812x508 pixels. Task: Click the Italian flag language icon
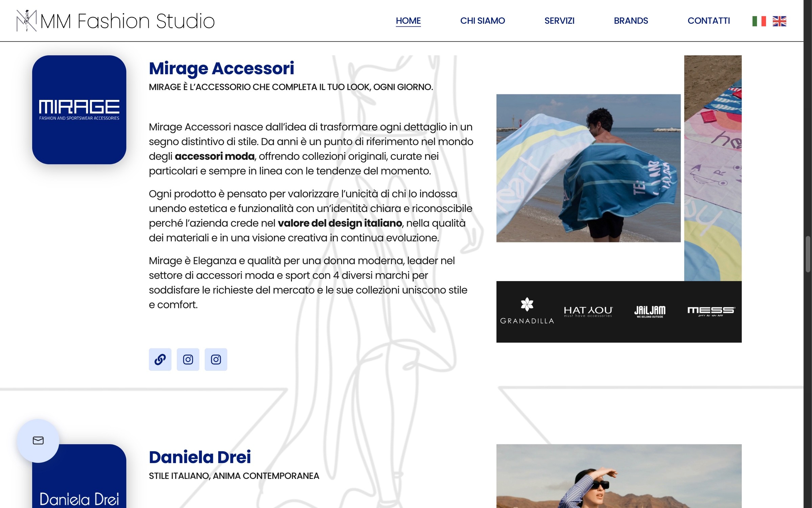click(759, 21)
